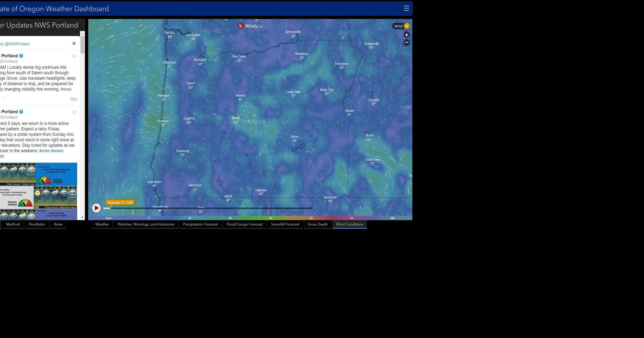
Task: Click the Twitter bird icon on the 5-day forecast tweet
Action: 74,112
